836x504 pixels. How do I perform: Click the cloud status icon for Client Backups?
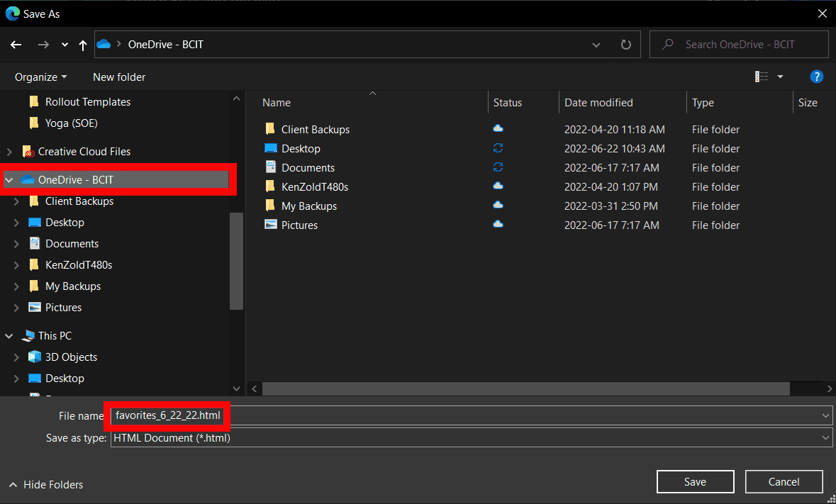click(498, 128)
